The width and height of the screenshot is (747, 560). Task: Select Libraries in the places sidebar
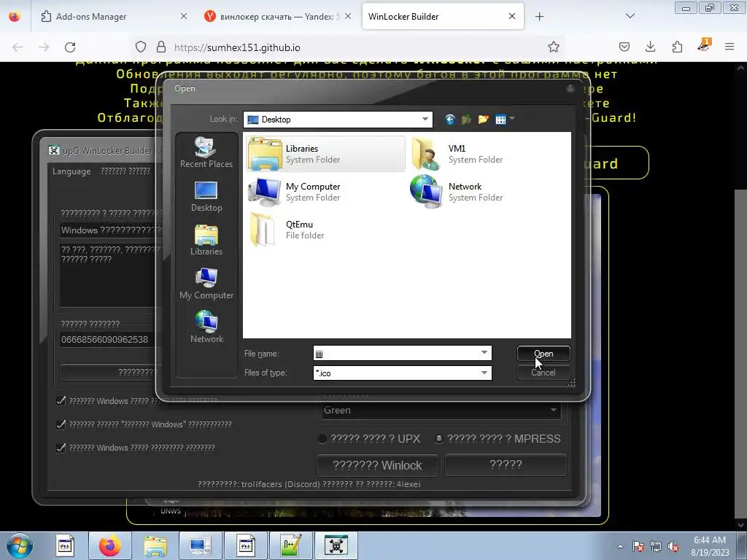(206, 240)
